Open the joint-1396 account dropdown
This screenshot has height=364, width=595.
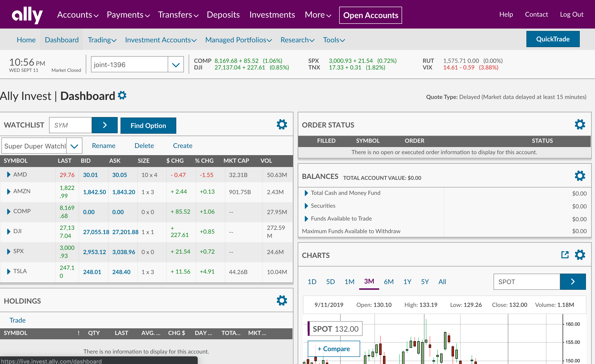coord(176,64)
